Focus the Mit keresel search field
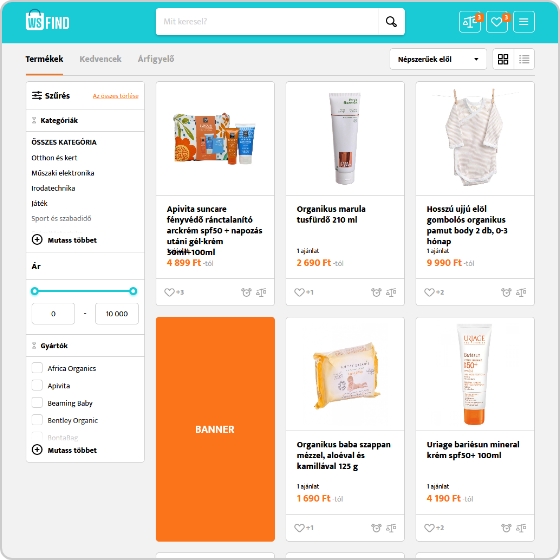 [x=267, y=22]
